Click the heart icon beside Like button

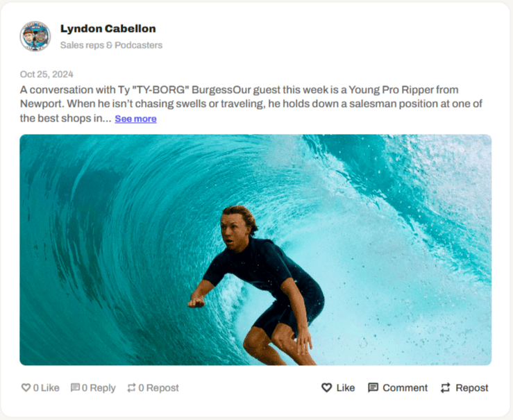point(326,387)
